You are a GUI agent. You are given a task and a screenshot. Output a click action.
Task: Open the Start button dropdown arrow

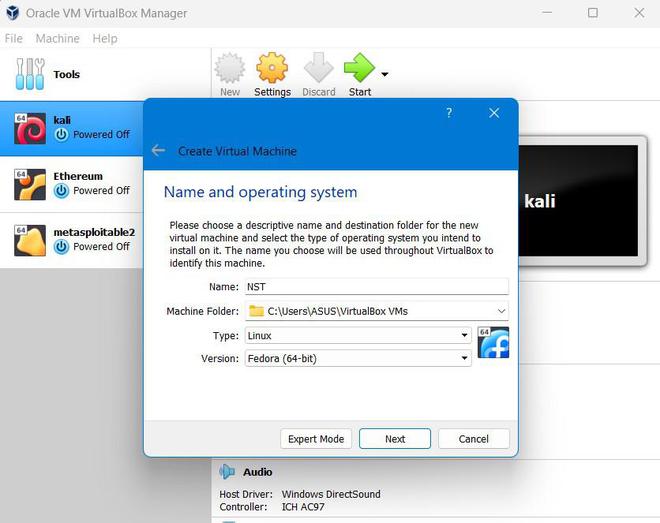[x=385, y=74]
